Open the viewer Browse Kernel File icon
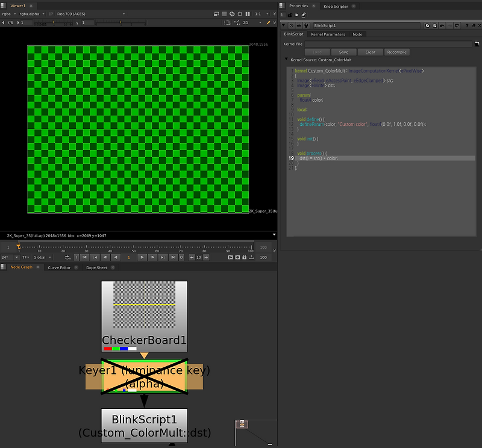This screenshot has width=482, height=448. (x=476, y=43)
